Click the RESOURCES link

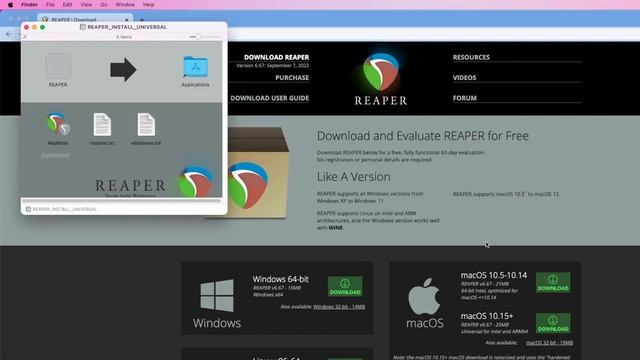(471, 57)
